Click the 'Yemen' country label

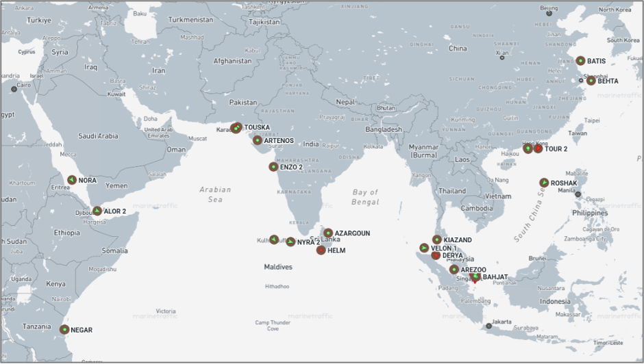(x=116, y=185)
